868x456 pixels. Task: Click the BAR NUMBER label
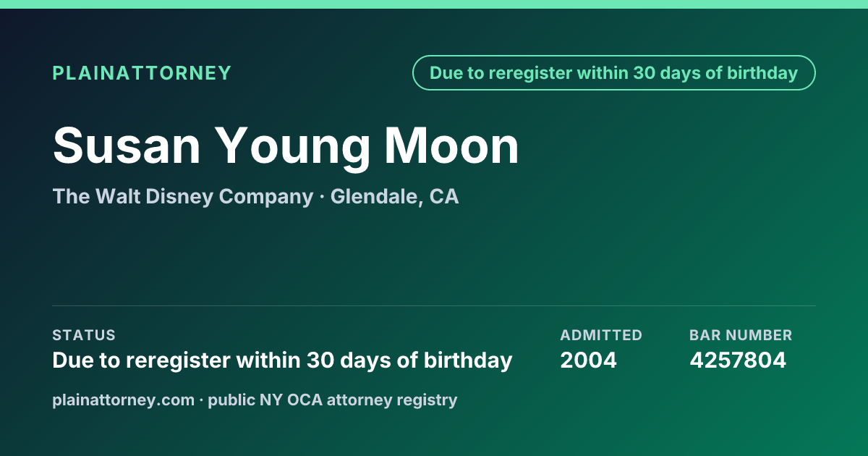(741, 335)
